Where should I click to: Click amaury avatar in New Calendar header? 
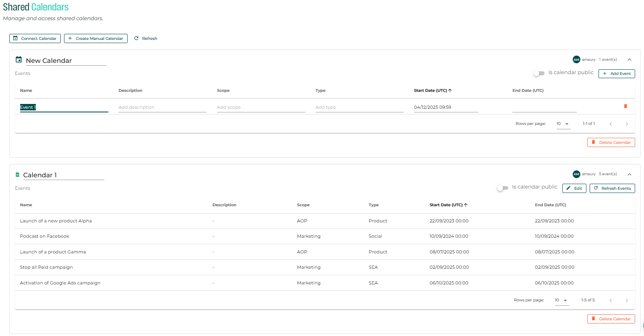(x=576, y=60)
